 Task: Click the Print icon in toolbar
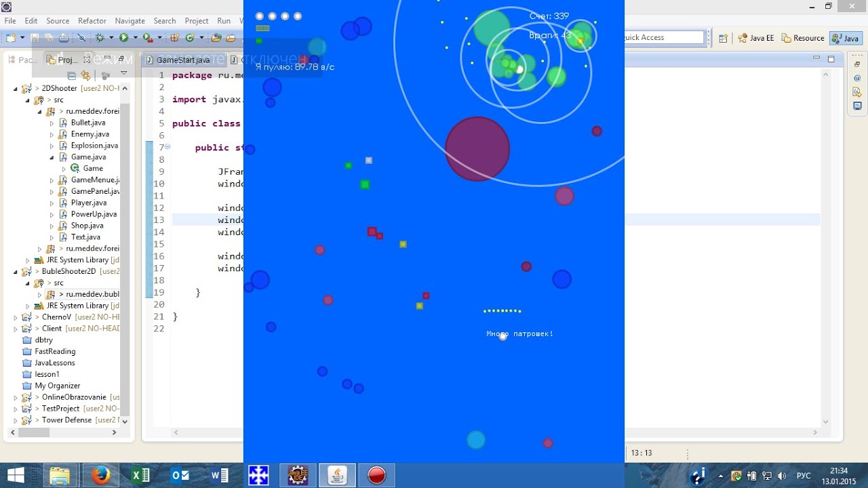(x=64, y=38)
